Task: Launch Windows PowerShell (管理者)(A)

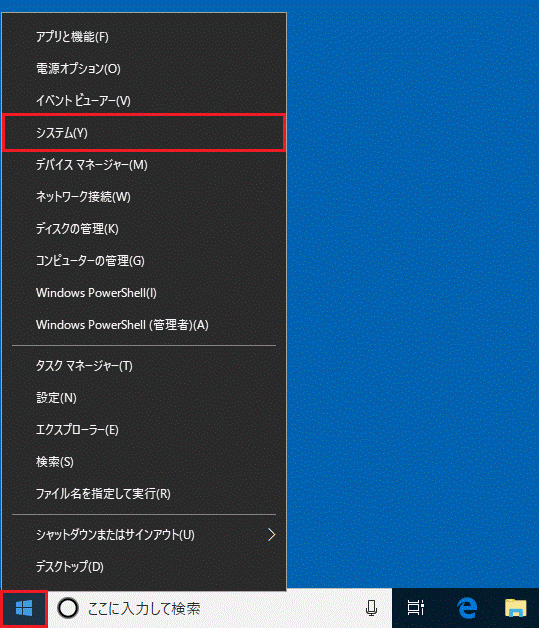Action: pyautogui.click(x=144, y=325)
